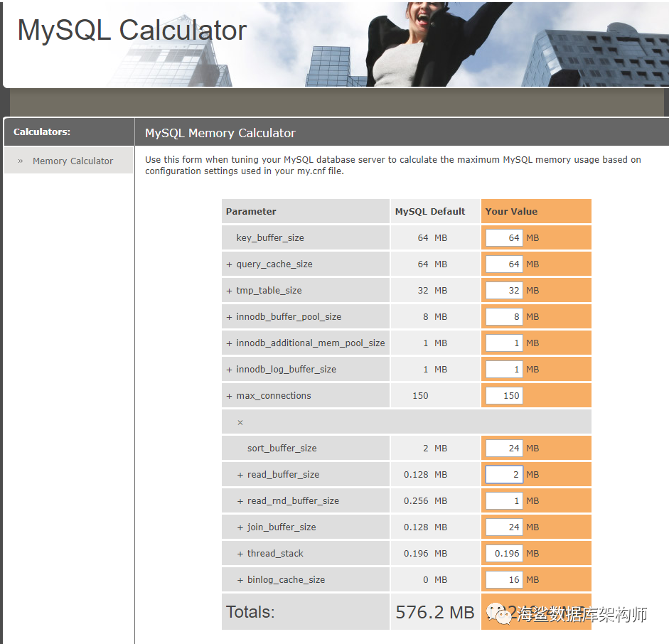Click the 576.2 MB default total

pyautogui.click(x=435, y=613)
